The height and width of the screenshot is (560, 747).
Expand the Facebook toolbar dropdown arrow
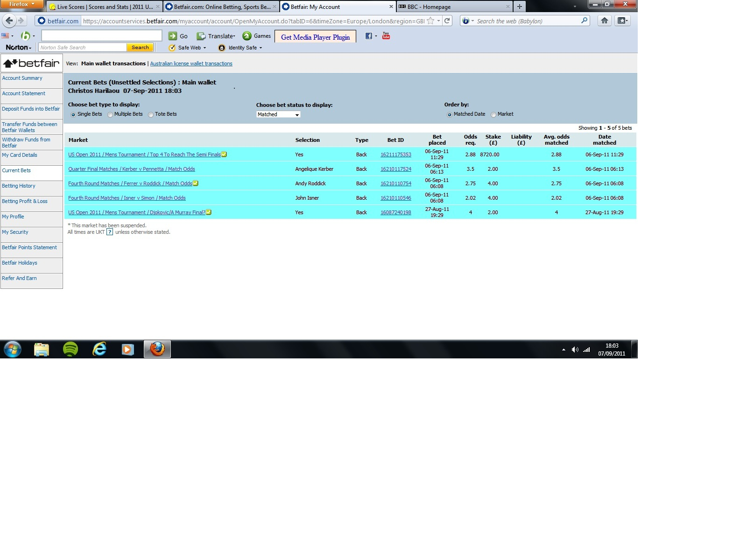[x=376, y=36]
